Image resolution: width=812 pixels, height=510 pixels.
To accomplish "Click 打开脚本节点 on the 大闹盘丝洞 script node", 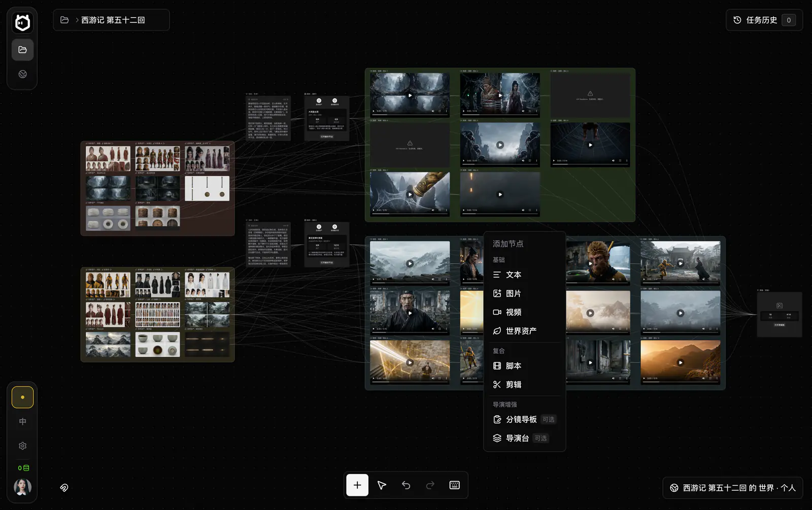I will pos(327,137).
